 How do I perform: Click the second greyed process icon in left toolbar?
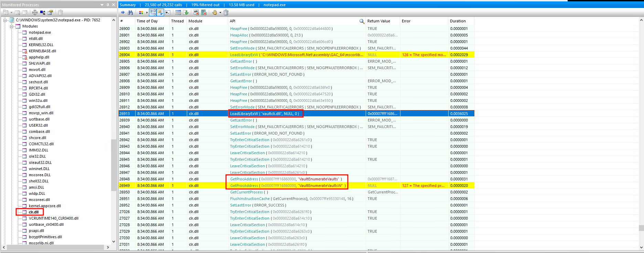pyautogui.click(x=17, y=12)
